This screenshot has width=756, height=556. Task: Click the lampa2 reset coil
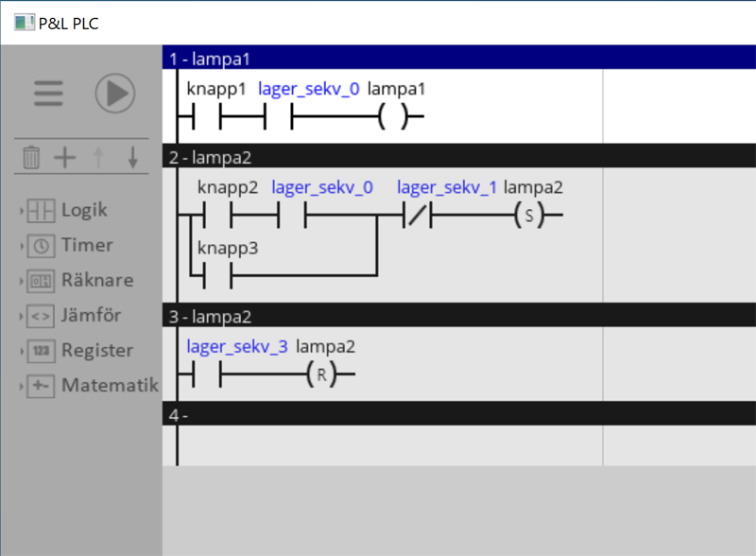321,375
